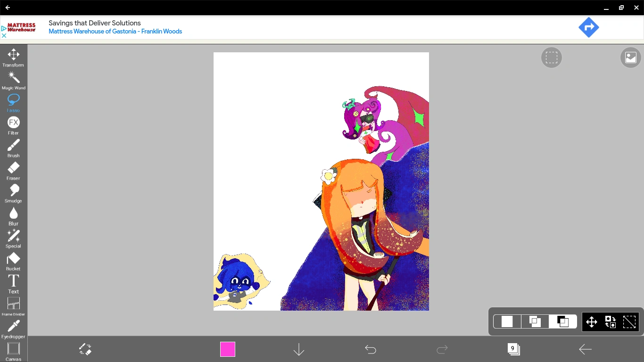
Task: Open the Layers panel showing 9 layers
Action: [x=513, y=349]
